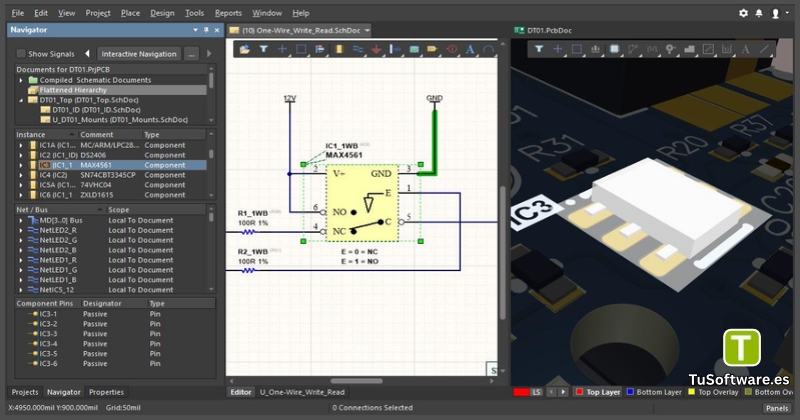Viewport: 800px width, 420px height.
Task: Click the yellow Top Overlay color swatch
Action: [x=692, y=392]
